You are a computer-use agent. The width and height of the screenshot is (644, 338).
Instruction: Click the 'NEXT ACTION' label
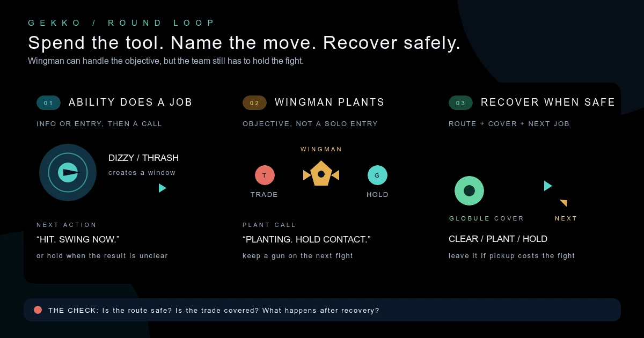67,225
